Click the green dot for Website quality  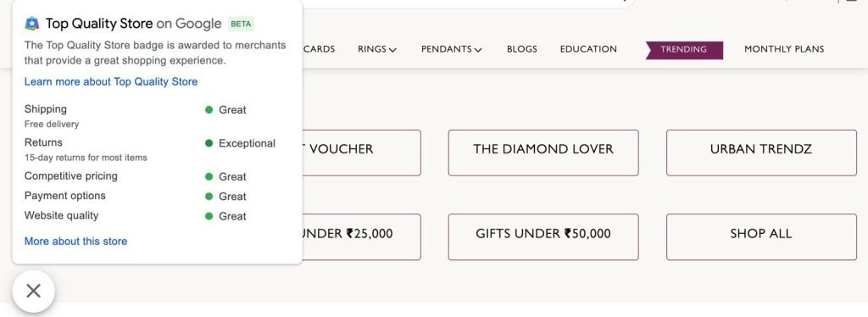click(209, 216)
